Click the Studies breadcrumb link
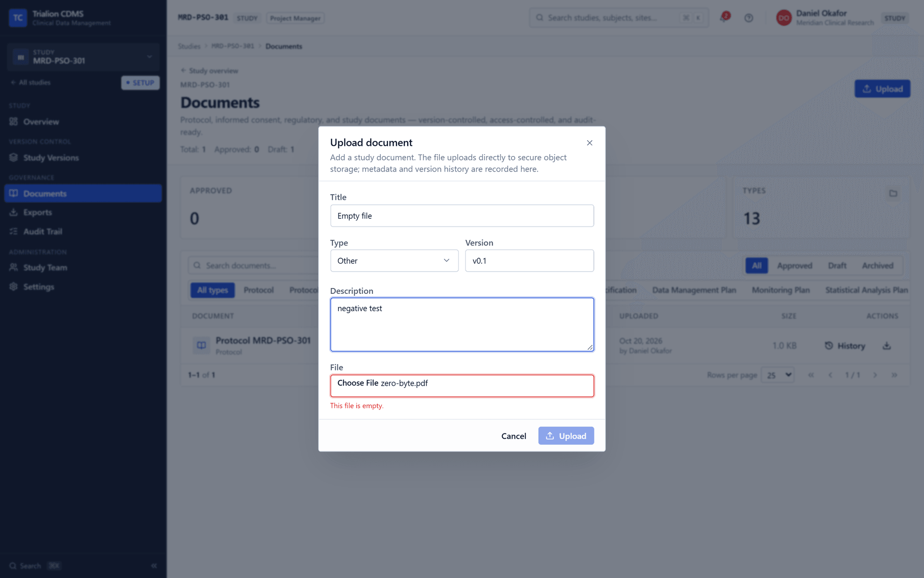The height and width of the screenshot is (578, 924). [189, 46]
